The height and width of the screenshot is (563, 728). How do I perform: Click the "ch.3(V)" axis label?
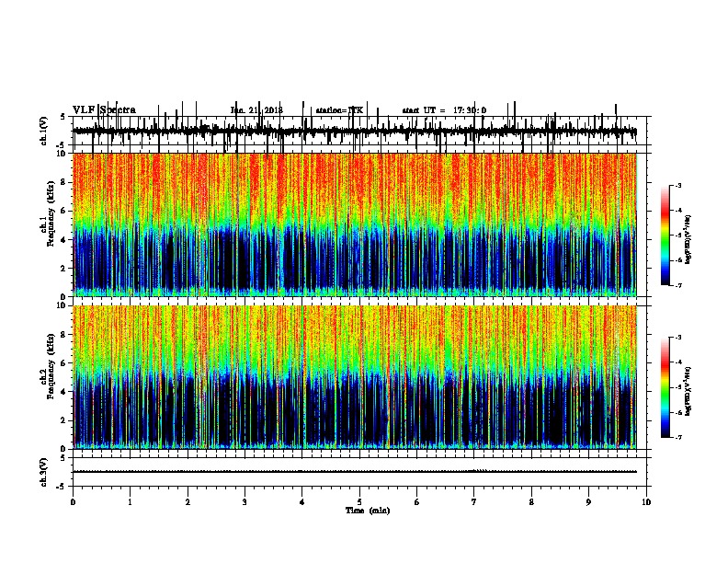click(44, 472)
